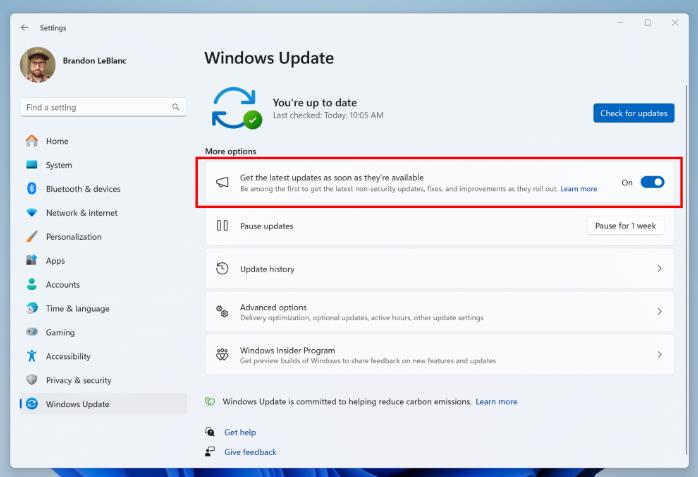Go to Accounts in sidebar
The height and width of the screenshot is (477, 698).
[x=63, y=285]
